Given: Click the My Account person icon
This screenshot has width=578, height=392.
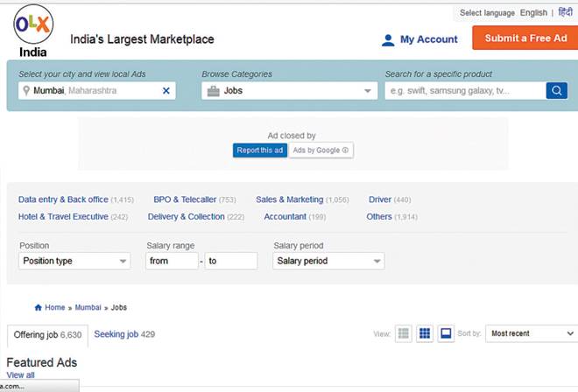Looking at the screenshot, I should tap(388, 40).
